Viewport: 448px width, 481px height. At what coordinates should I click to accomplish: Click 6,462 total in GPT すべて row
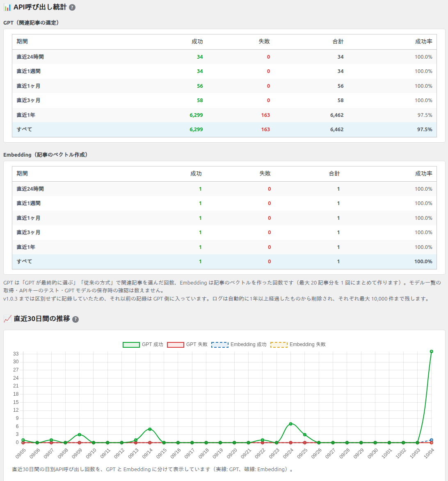(337, 130)
